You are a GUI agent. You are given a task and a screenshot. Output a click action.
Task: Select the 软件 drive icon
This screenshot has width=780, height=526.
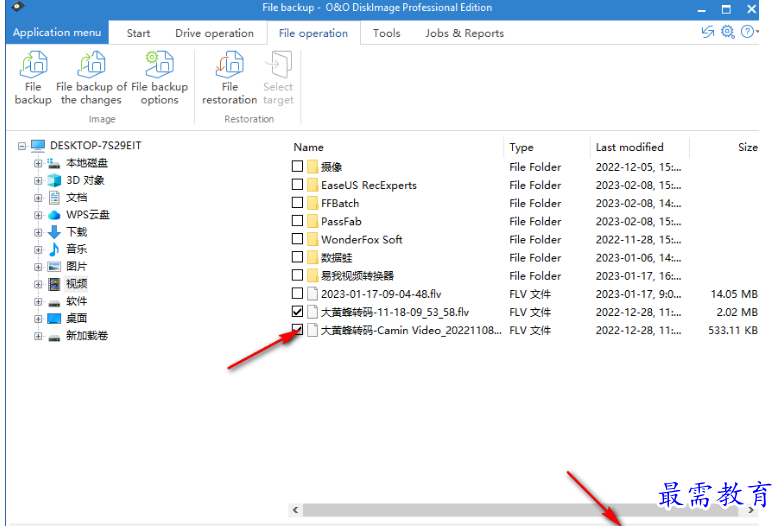click(x=54, y=302)
